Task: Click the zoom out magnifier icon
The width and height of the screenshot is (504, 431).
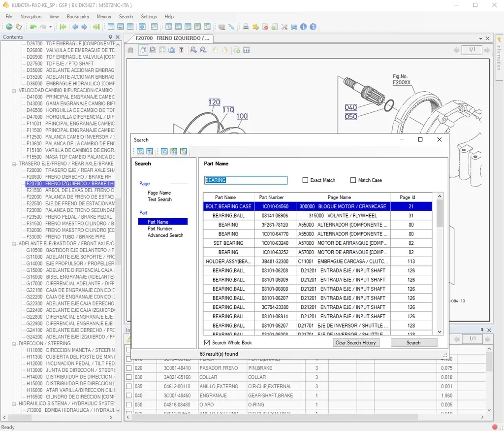Action: click(x=203, y=50)
